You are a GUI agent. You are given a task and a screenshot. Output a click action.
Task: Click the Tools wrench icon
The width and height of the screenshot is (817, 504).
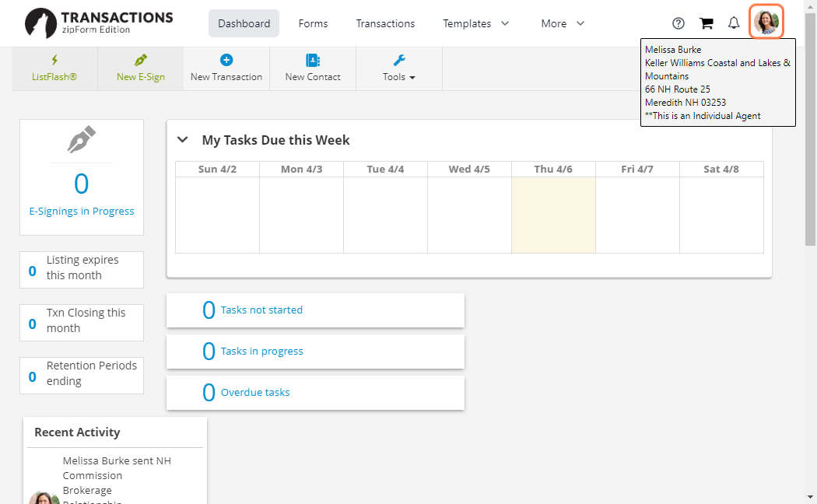point(399,60)
